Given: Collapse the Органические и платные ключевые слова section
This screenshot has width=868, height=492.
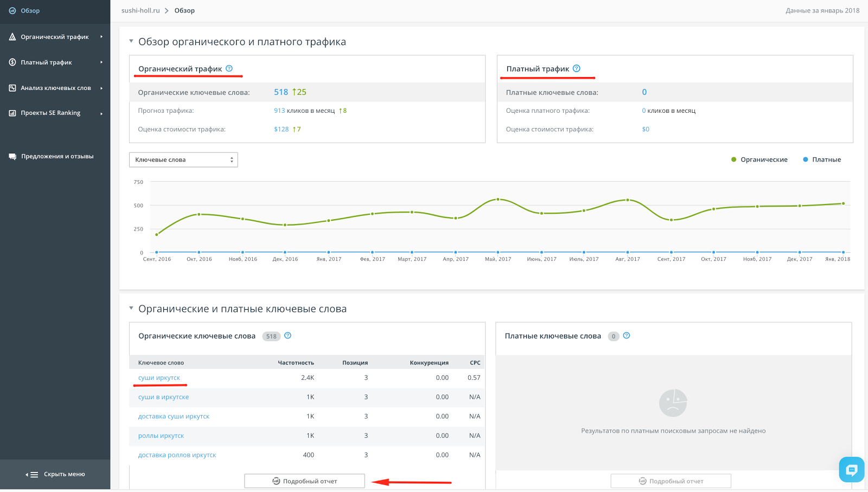Looking at the screenshot, I should pyautogui.click(x=131, y=308).
